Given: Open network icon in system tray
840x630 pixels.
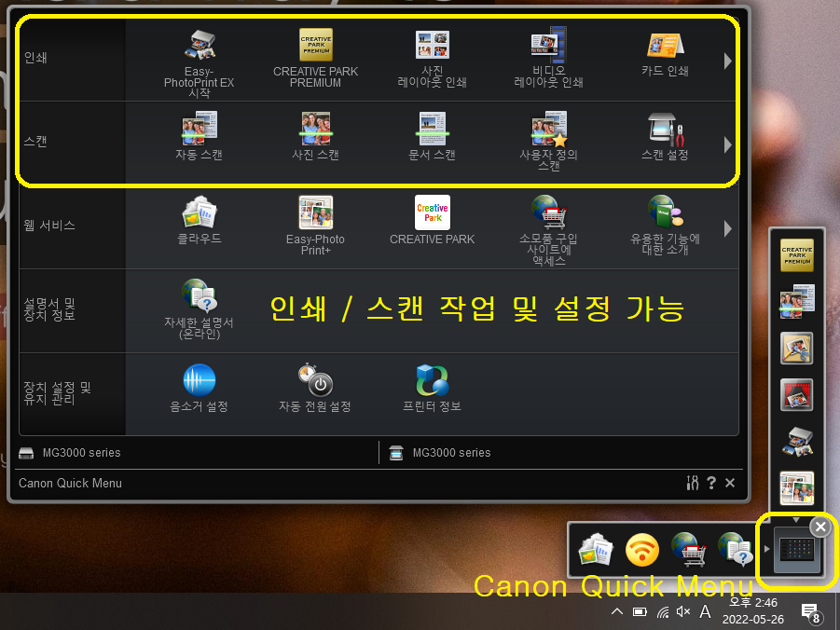Looking at the screenshot, I should (x=663, y=611).
